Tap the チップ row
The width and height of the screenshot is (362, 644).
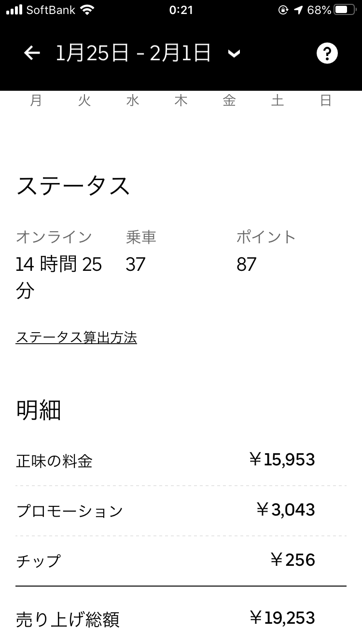pos(181,561)
